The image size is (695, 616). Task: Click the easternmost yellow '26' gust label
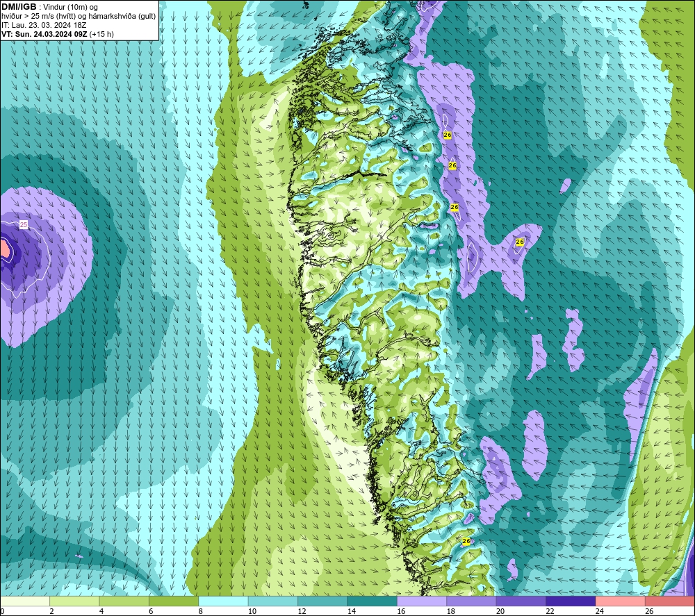pos(520,242)
